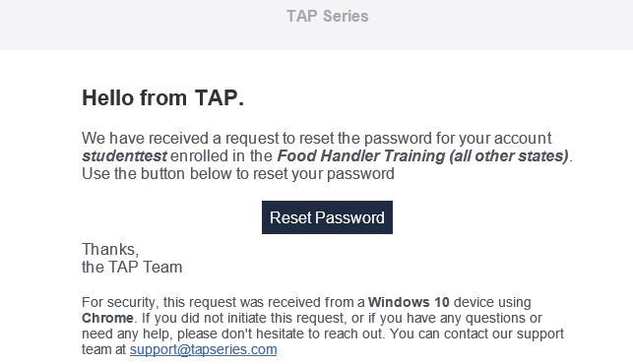The width and height of the screenshot is (633, 364).
Task: Click '(all other states)' italic text
Action: pyautogui.click(x=509, y=156)
